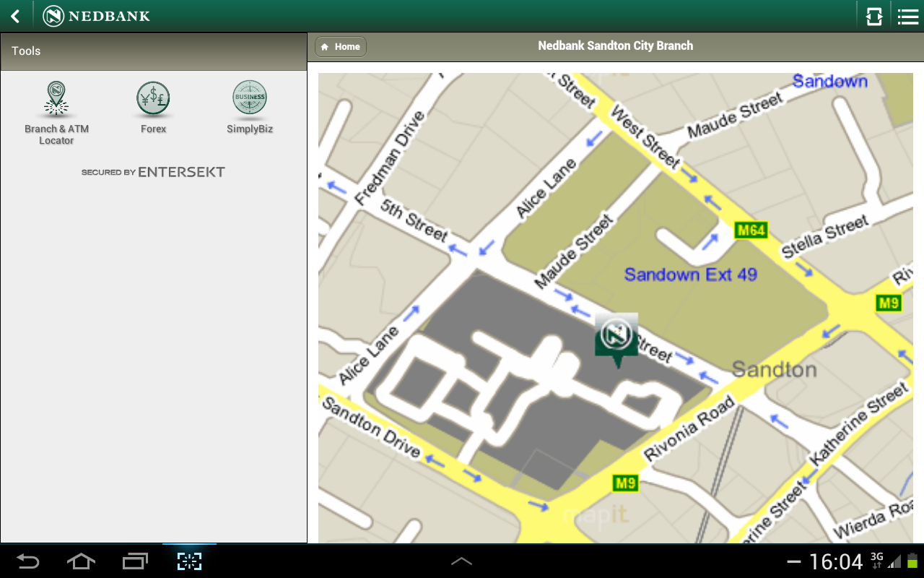This screenshot has width=924, height=578.
Task: Tap the 'Secured by Entersekt' text
Action: [153, 172]
